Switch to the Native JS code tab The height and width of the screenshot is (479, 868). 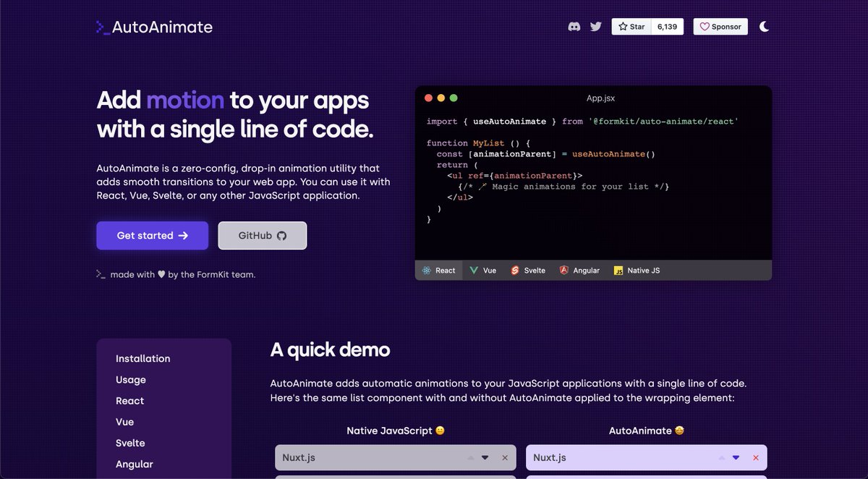[637, 270]
